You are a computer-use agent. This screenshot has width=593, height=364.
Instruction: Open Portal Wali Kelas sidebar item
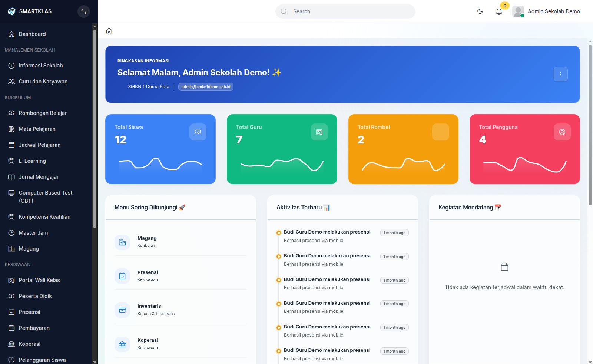click(46, 280)
